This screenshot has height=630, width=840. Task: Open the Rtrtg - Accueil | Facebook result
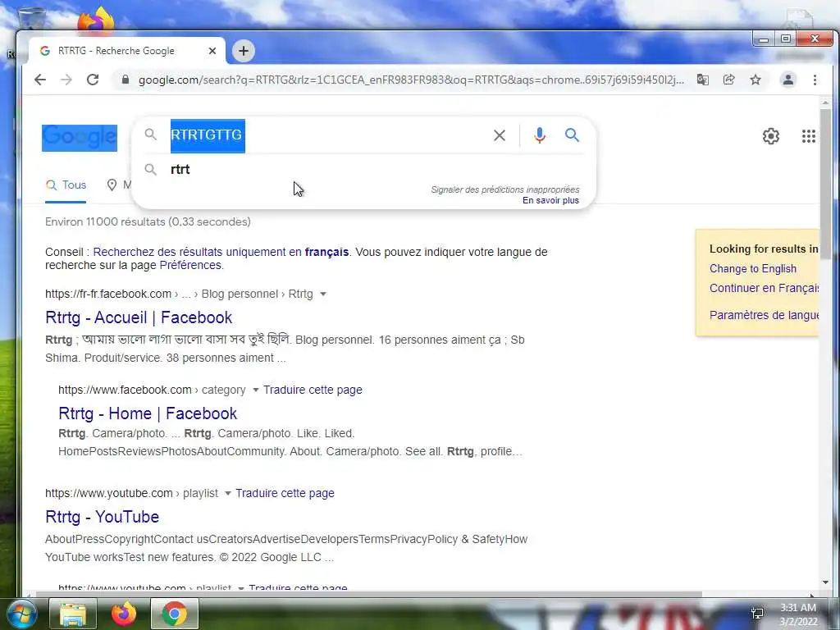(x=139, y=317)
